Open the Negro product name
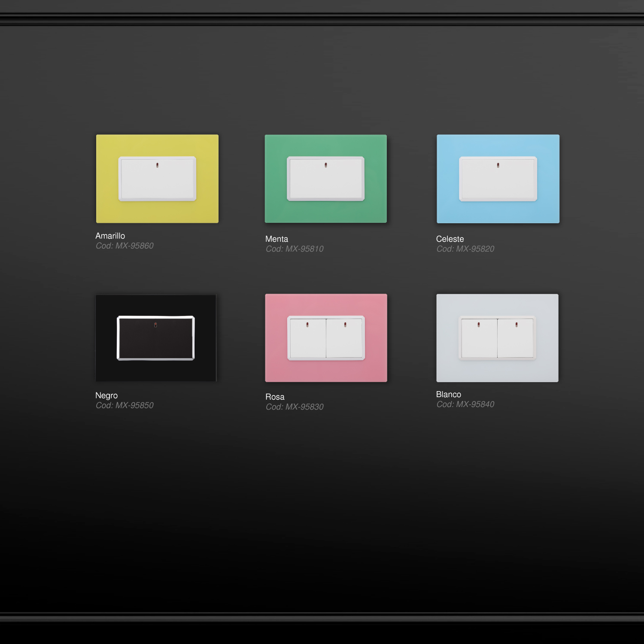The image size is (644, 644). pyautogui.click(x=106, y=395)
